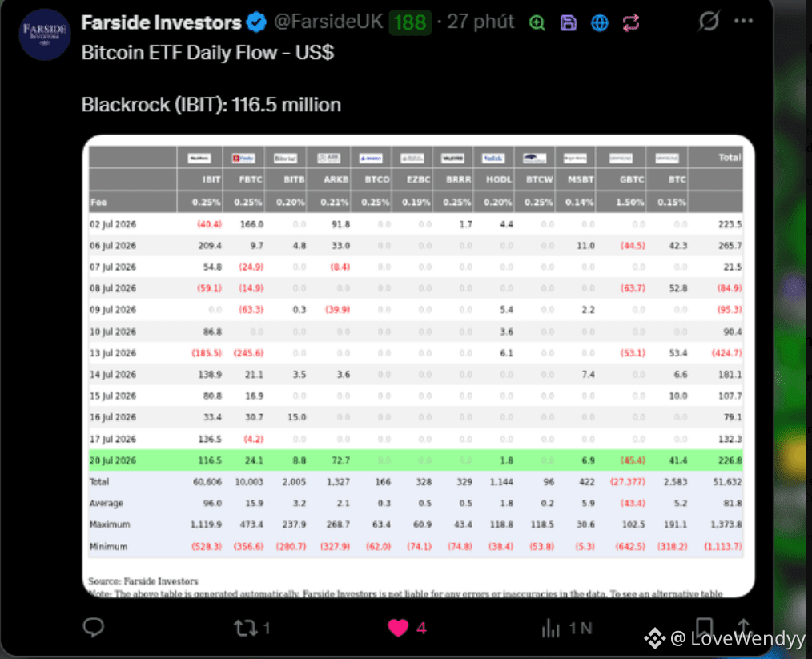The image size is (812, 659).
Task: Open the 27 phút timestamp link
Action: coord(480,22)
